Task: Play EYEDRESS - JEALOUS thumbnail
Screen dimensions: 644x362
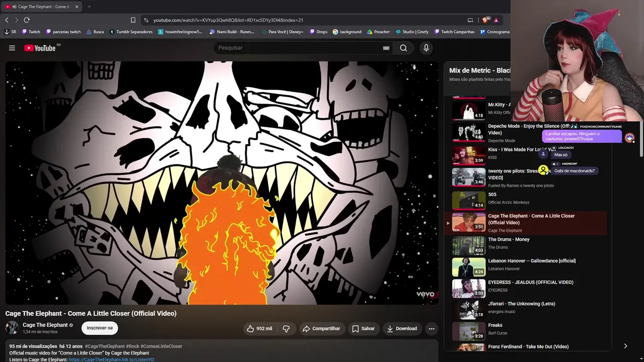Action: (468, 289)
